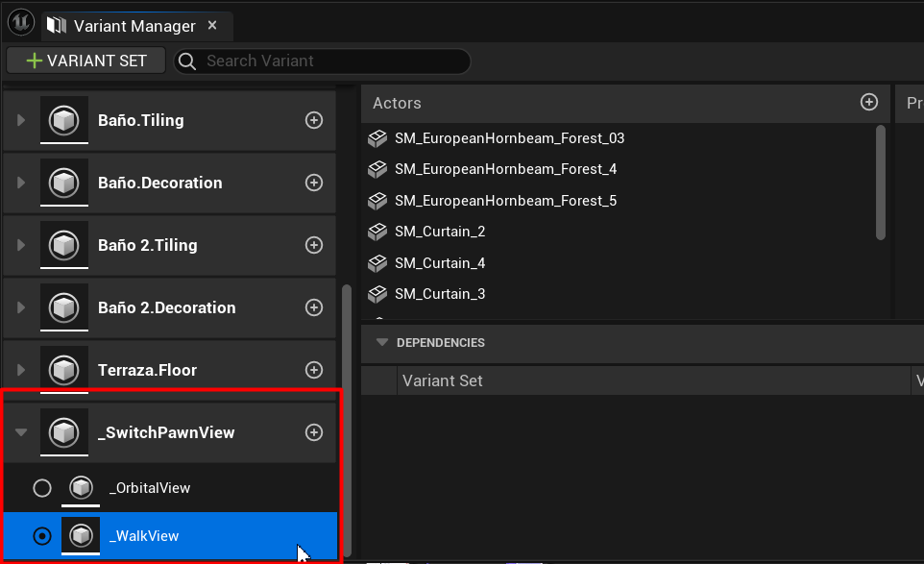924x564 pixels.
Task: Expand the Baño.Tiling variant set
Action: coord(21,120)
